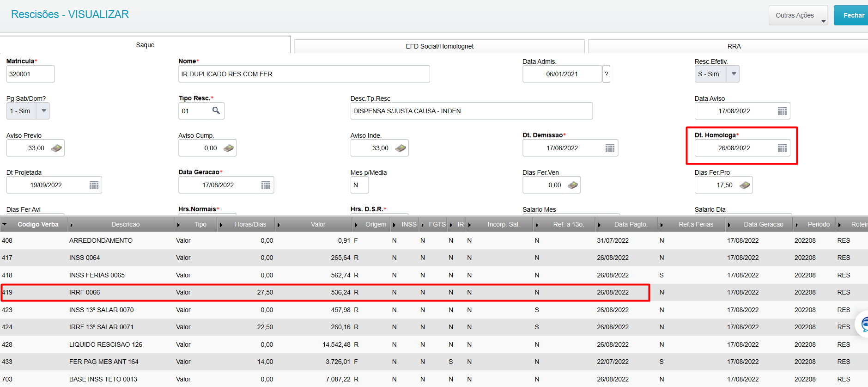Select the LIQUIDO RESCISAO 126 row
This screenshot has width=868, height=387.
coord(434,344)
